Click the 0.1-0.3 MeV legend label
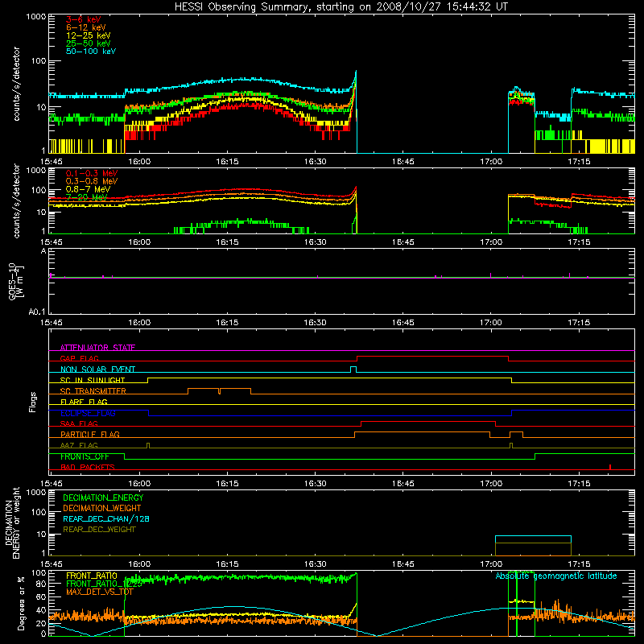644x644 pixels. (92, 173)
